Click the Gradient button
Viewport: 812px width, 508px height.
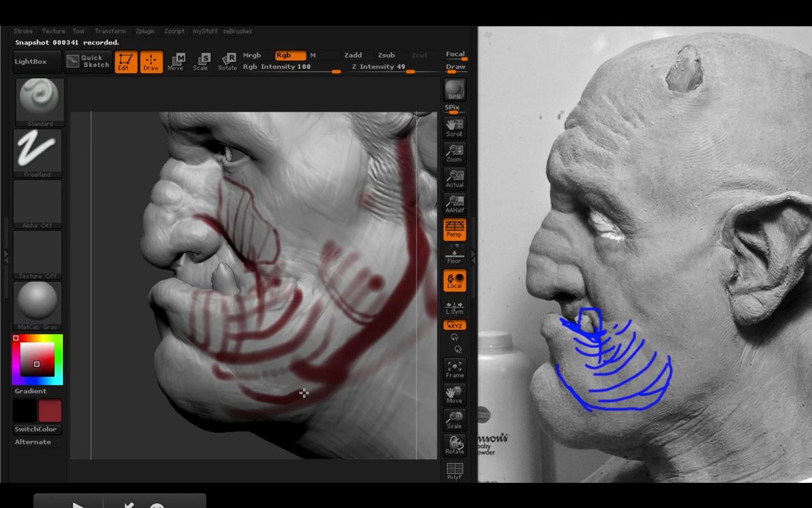pos(31,391)
